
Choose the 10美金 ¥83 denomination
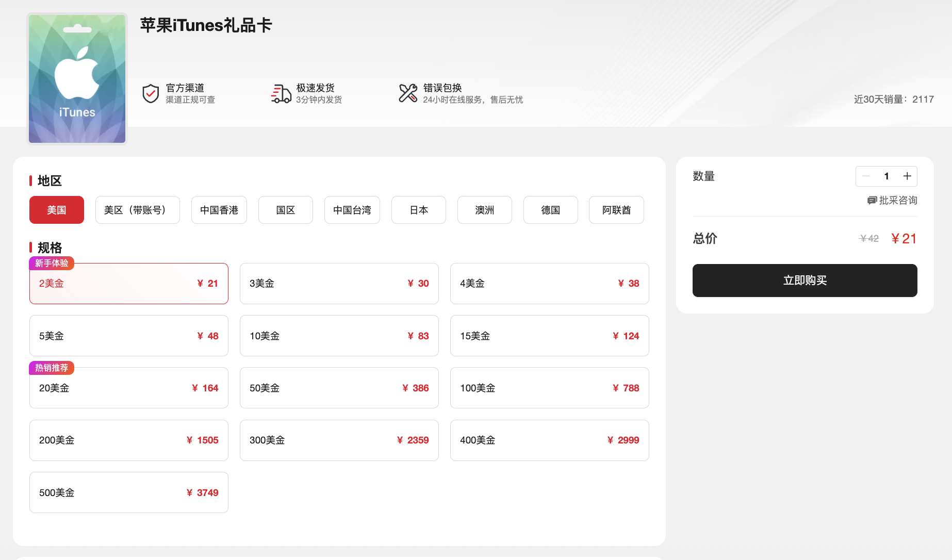339,336
